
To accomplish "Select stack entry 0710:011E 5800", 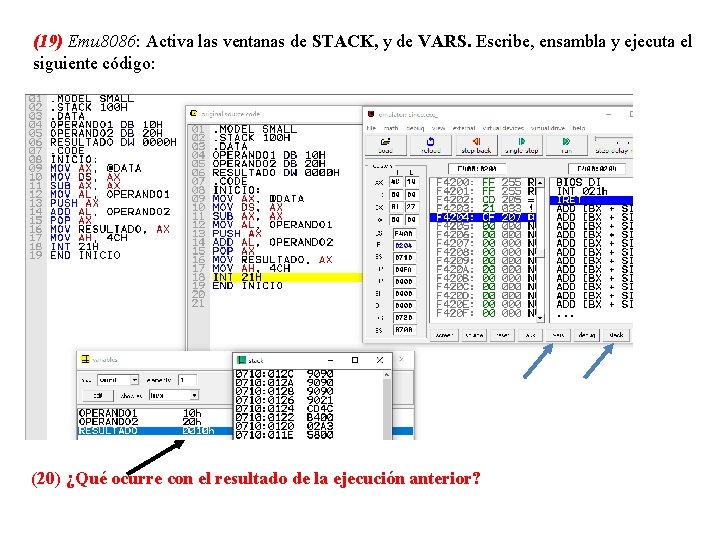I will tap(284, 435).
